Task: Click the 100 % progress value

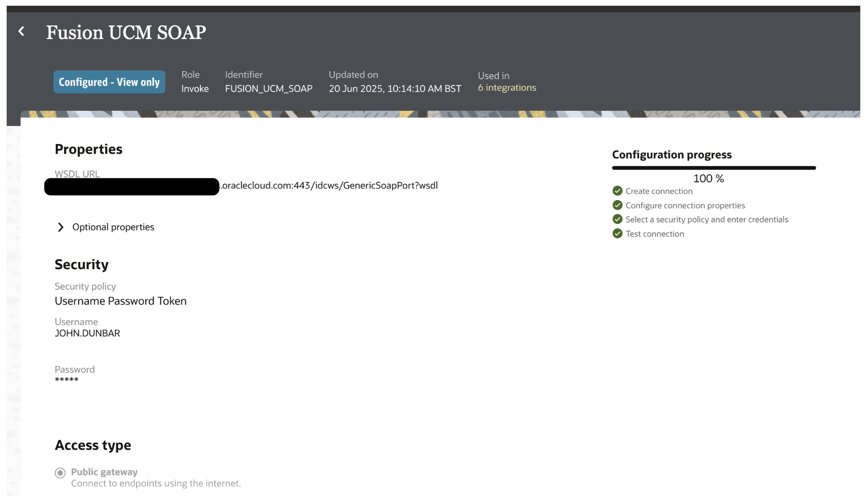Action: pyautogui.click(x=708, y=178)
